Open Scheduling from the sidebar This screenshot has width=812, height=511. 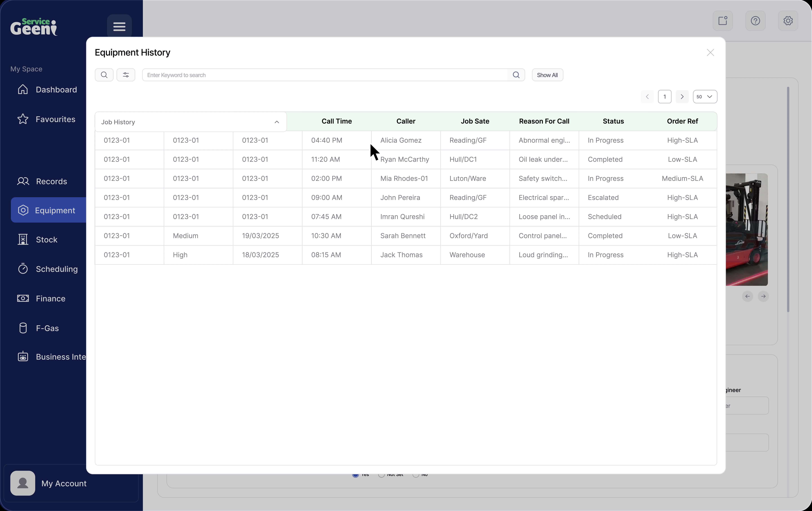[57, 269]
